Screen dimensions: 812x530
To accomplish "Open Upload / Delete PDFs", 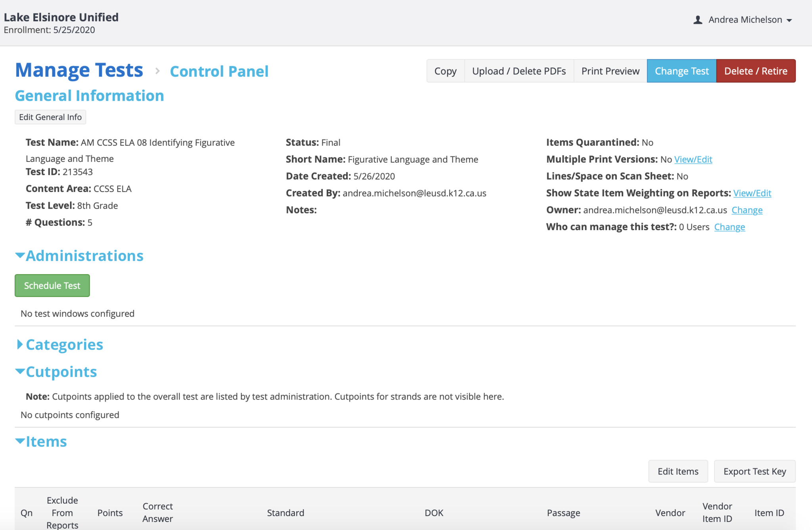I will pos(519,71).
